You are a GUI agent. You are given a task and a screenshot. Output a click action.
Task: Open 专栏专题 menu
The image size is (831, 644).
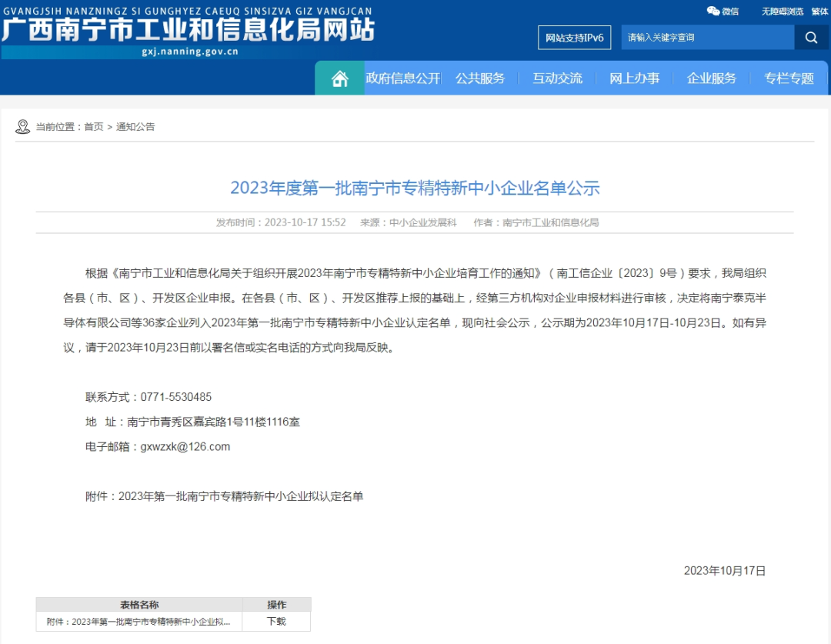click(x=789, y=78)
